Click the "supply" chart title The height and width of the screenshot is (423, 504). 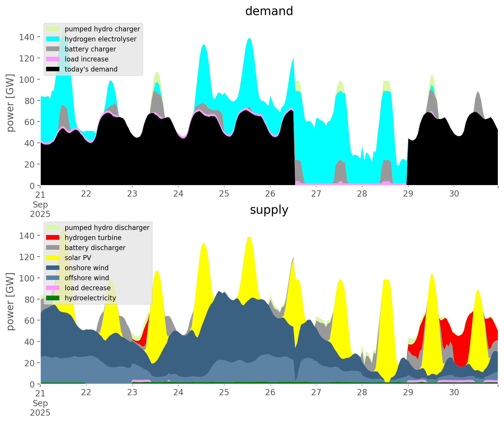[x=269, y=210]
